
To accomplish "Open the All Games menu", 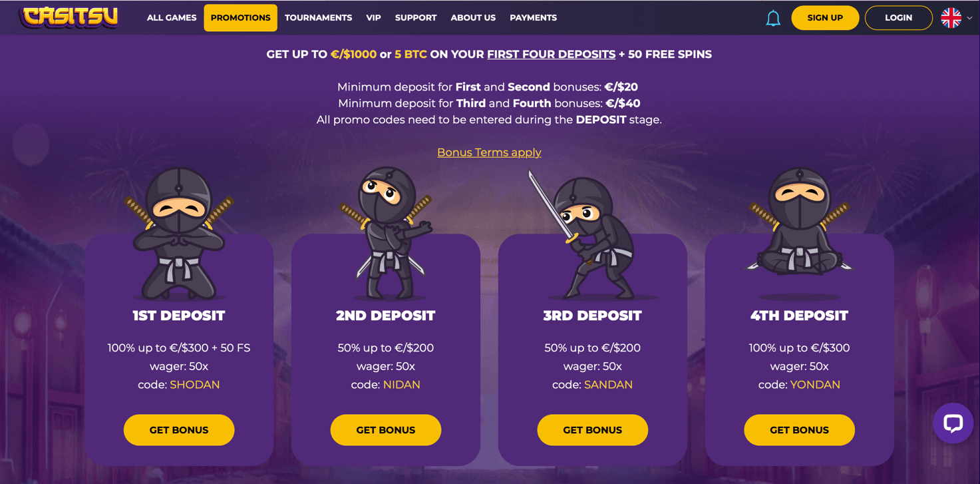I will point(172,18).
